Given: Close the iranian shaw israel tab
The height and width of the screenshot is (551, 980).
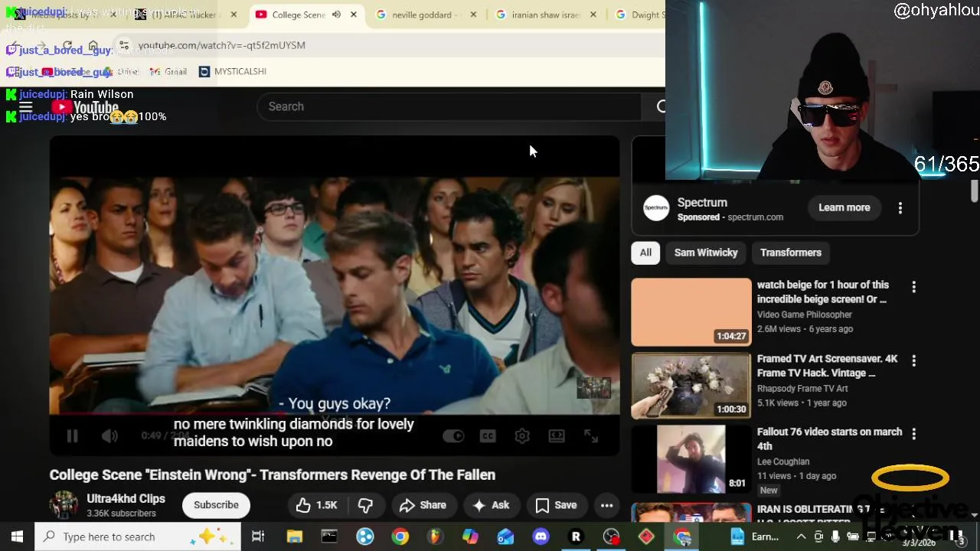Looking at the screenshot, I should (593, 15).
